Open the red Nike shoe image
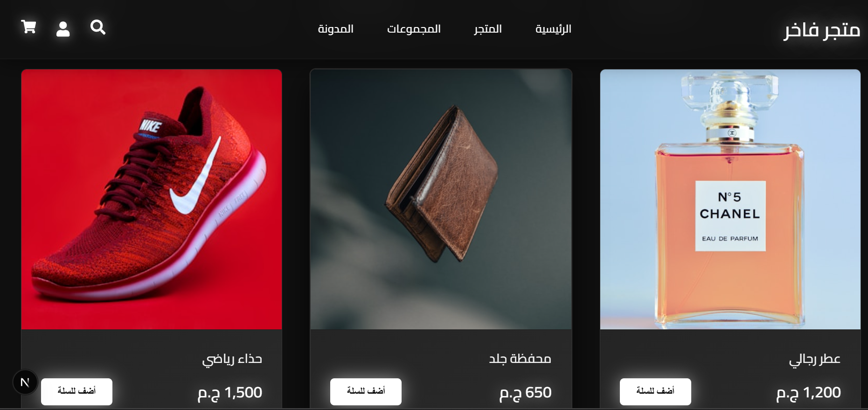The height and width of the screenshot is (410, 868). pyautogui.click(x=152, y=199)
